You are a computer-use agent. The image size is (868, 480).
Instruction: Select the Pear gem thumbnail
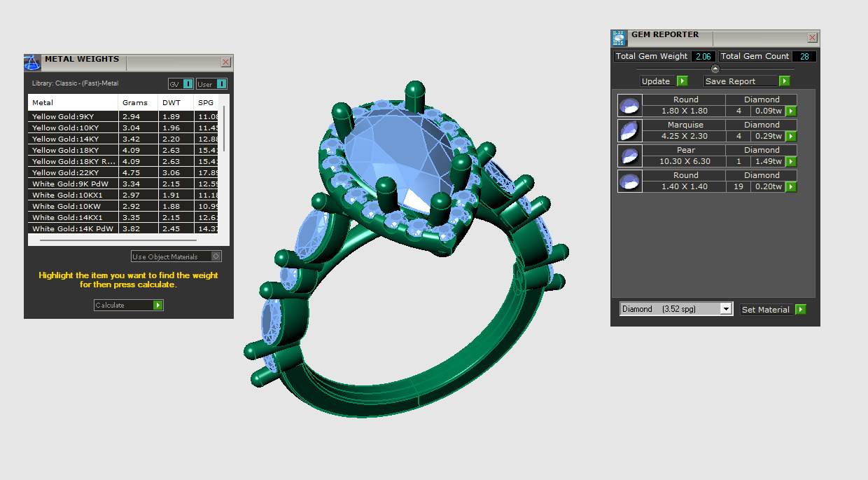pyautogui.click(x=630, y=156)
